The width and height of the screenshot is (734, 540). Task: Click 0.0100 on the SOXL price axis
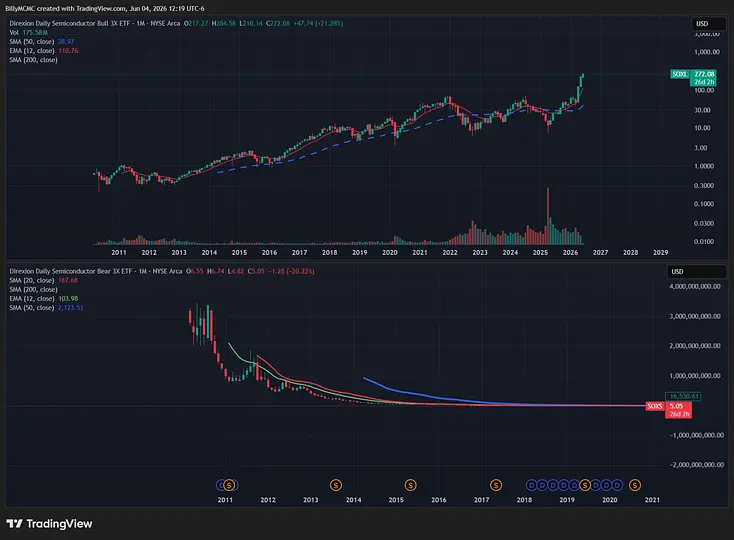coord(704,241)
